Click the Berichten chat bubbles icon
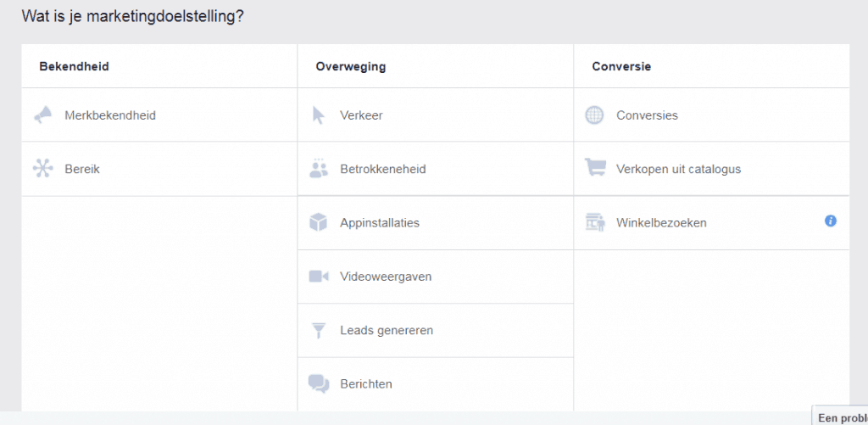The width and height of the screenshot is (868, 425). click(319, 383)
